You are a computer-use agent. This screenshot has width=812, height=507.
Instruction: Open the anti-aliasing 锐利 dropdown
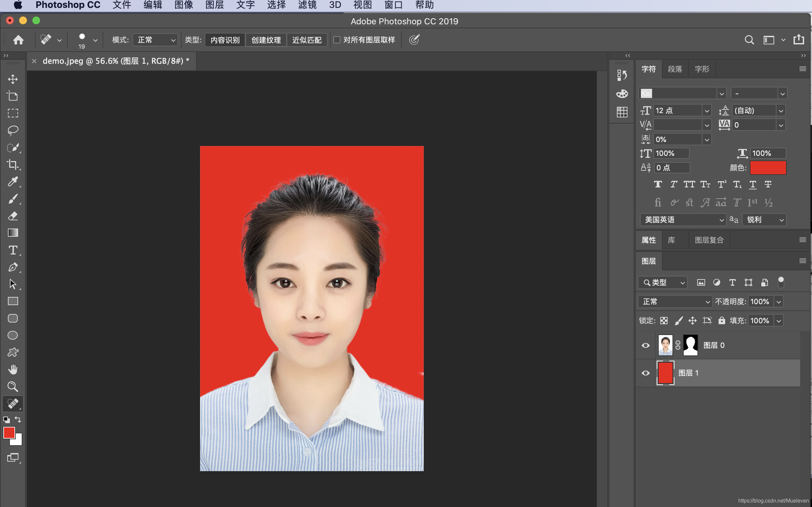pos(764,220)
